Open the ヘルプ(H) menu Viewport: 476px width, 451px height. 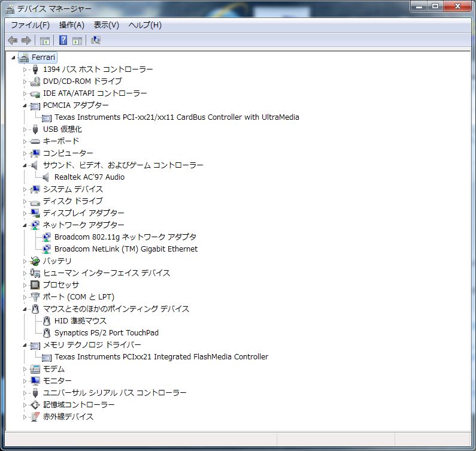pyautogui.click(x=145, y=25)
